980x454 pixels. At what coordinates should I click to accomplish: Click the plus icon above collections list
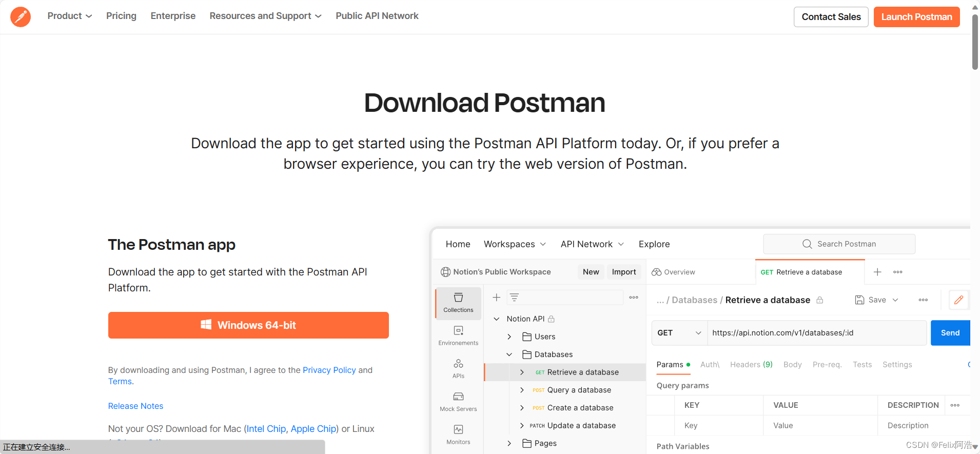(496, 298)
